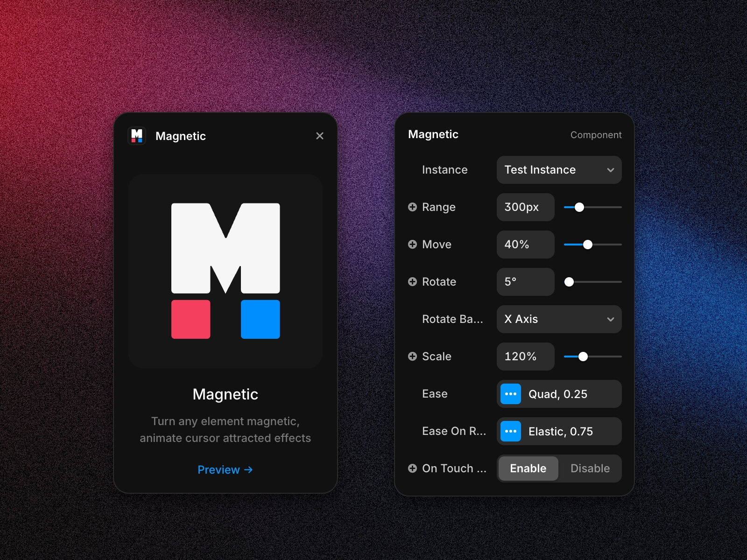Click the Magnetic plugin logo icon in header

click(x=137, y=136)
